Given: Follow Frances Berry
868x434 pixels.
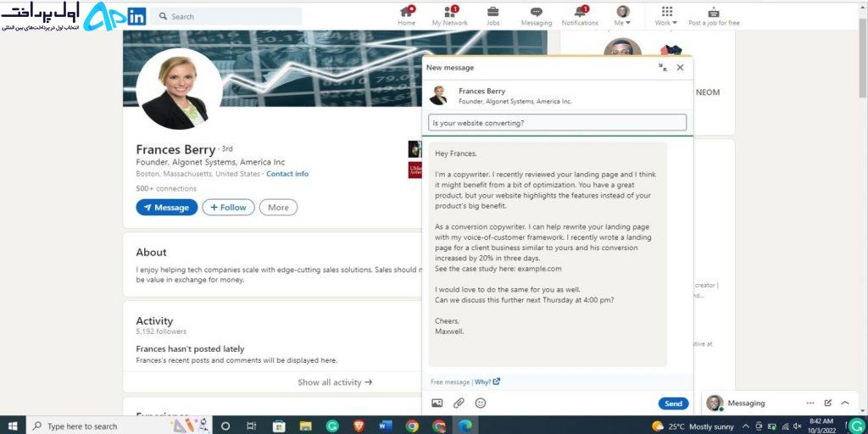Looking at the screenshot, I should coord(228,208).
